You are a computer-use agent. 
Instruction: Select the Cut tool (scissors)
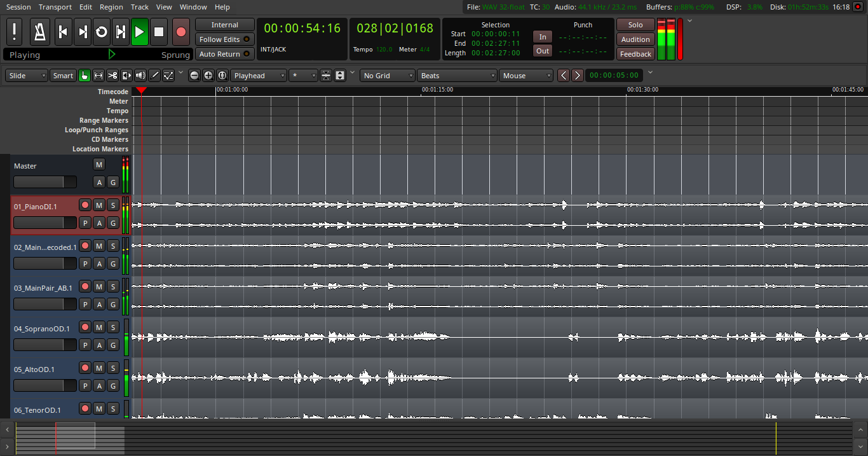(x=112, y=75)
